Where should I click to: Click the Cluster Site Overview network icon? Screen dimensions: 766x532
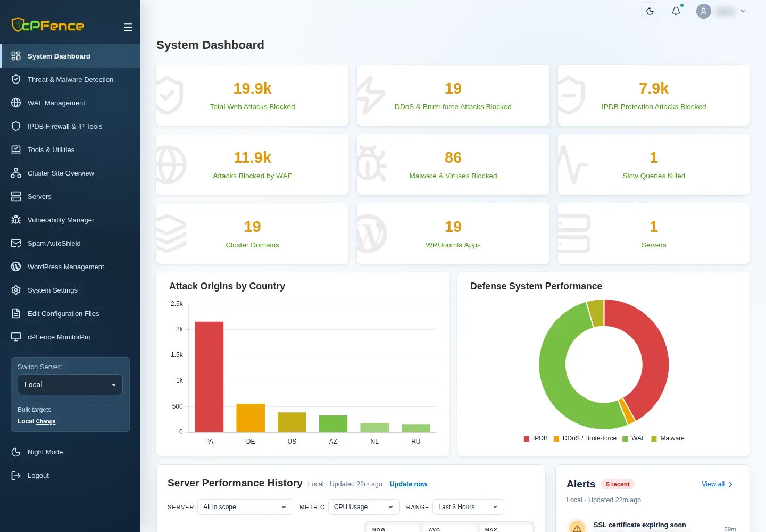pyautogui.click(x=16, y=173)
